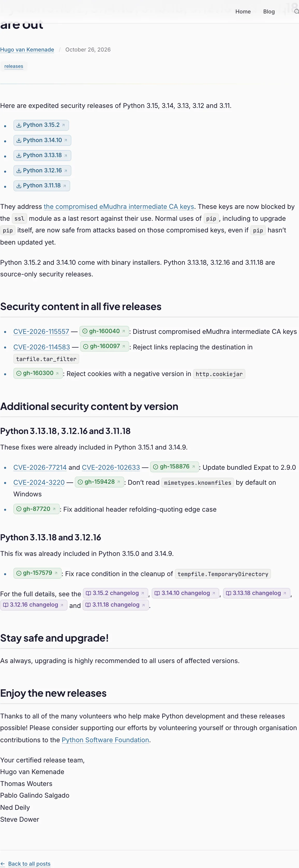Open the Python 3.15.2 download link
Screen dimensions: 299x868
click(x=41, y=125)
